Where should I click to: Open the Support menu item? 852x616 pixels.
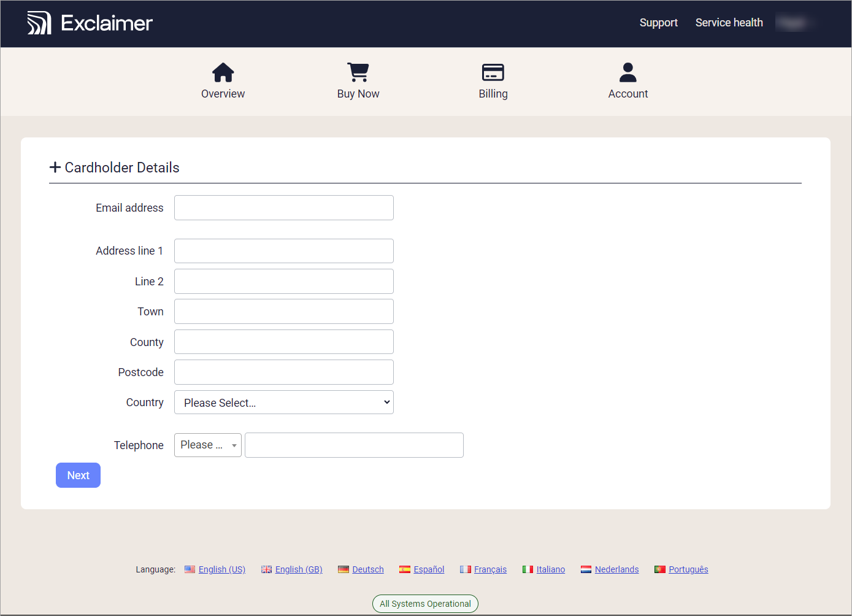click(x=658, y=23)
